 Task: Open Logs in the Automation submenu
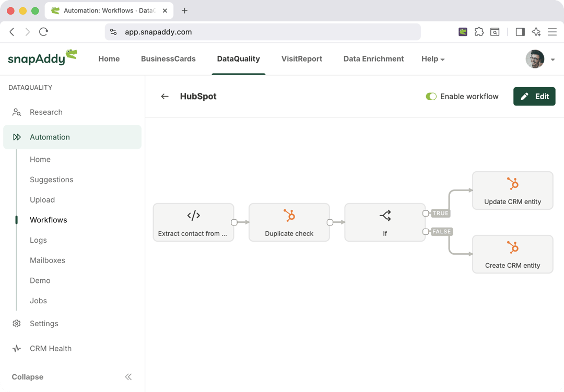tap(38, 240)
